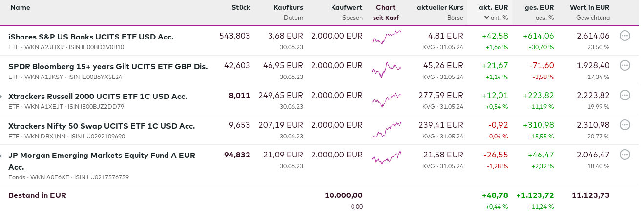Open iShares S&P US Banks chart thumbnail
644x215 pixels.
point(386,37)
